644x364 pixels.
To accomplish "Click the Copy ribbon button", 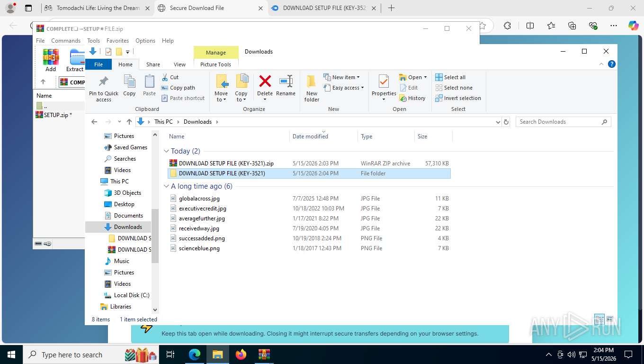I will (x=129, y=85).
